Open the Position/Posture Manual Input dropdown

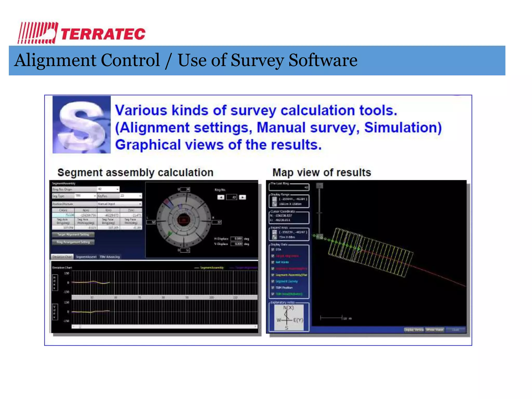click(119, 204)
